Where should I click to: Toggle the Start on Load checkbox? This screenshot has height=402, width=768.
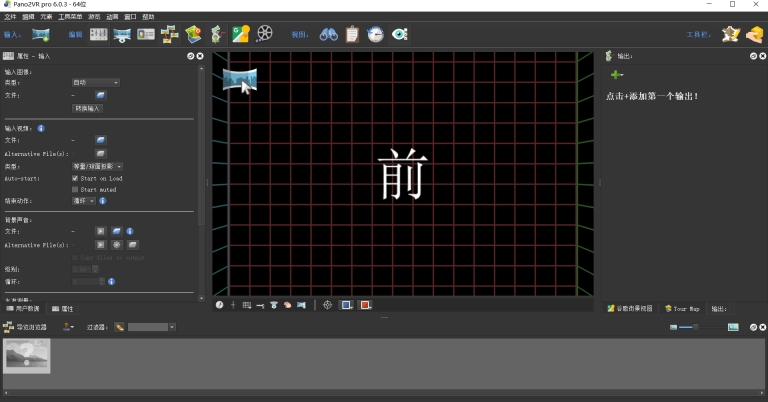[x=75, y=179]
